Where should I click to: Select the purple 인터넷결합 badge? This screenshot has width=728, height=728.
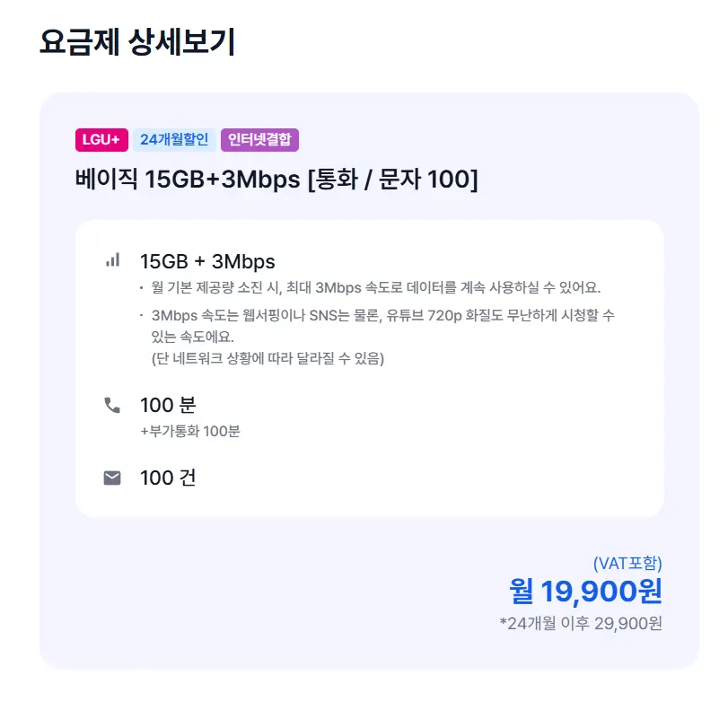tap(259, 140)
